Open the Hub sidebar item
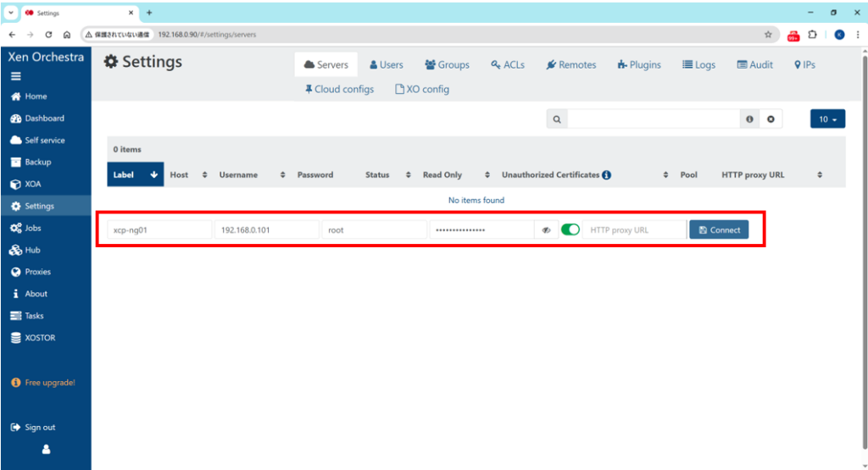 34,250
